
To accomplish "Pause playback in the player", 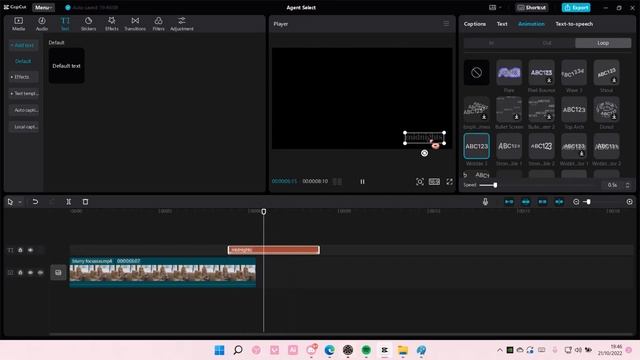I will click(x=362, y=182).
